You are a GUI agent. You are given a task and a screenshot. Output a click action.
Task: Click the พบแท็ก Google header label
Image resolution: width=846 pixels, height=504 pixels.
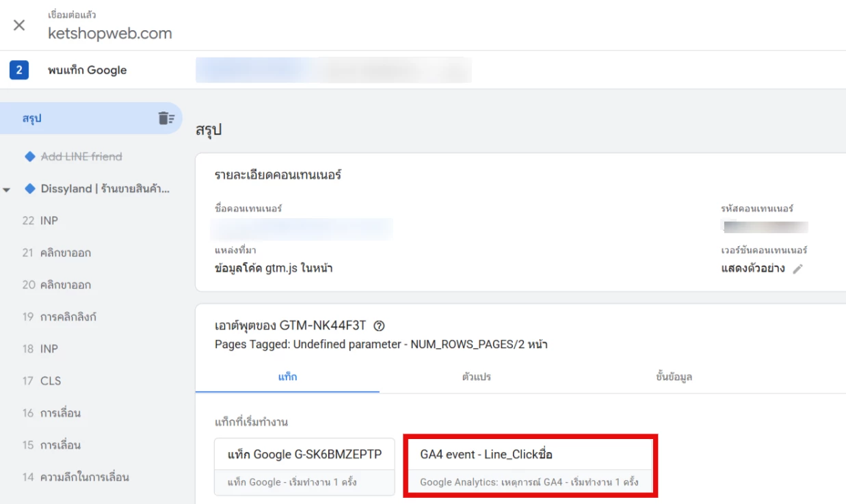(87, 70)
